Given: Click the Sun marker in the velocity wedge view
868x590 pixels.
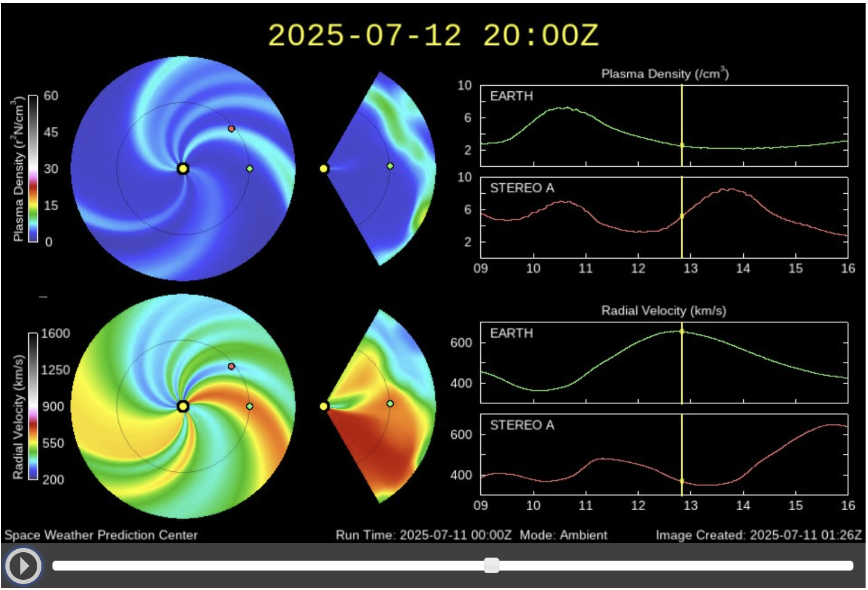Looking at the screenshot, I should click(x=324, y=406).
